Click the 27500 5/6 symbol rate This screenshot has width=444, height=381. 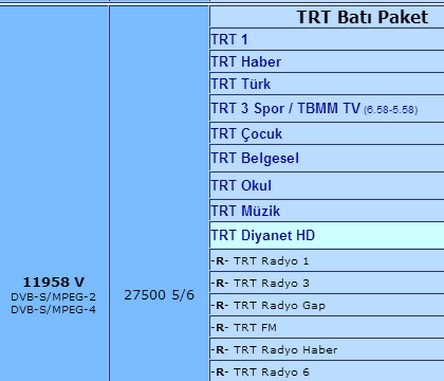159,295
